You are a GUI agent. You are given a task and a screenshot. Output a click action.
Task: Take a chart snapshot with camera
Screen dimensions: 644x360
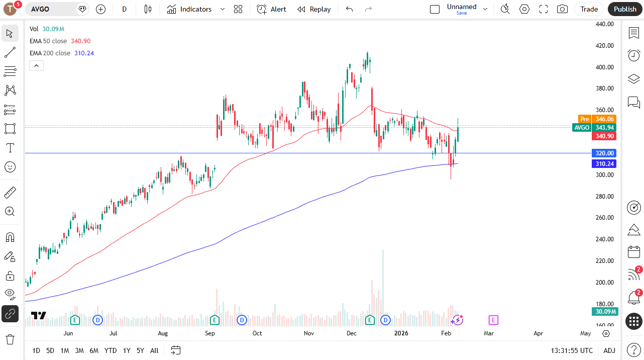563,9
